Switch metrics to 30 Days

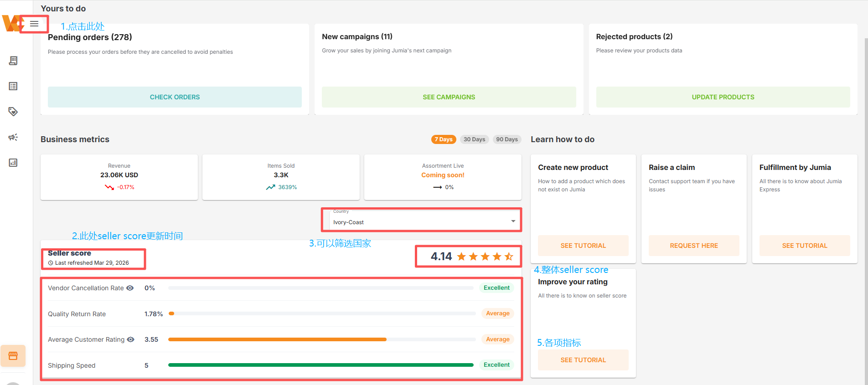474,139
